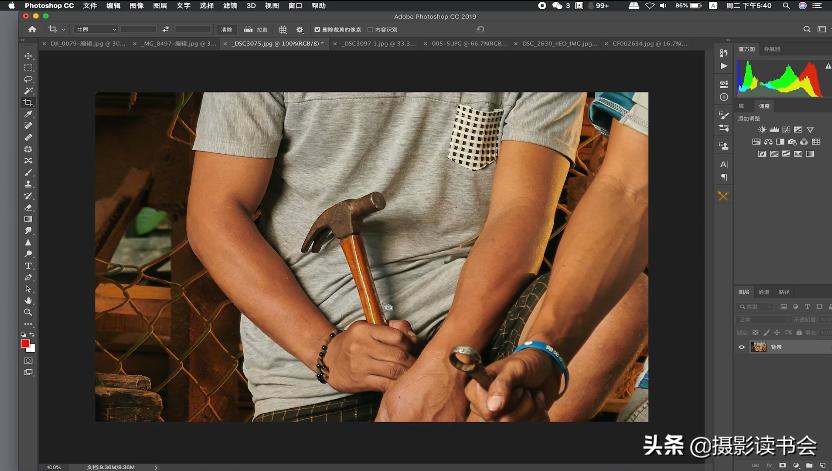Open the 3D menu
The height and width of the screenshot is (471, 832).
click(x=250, y=5)
